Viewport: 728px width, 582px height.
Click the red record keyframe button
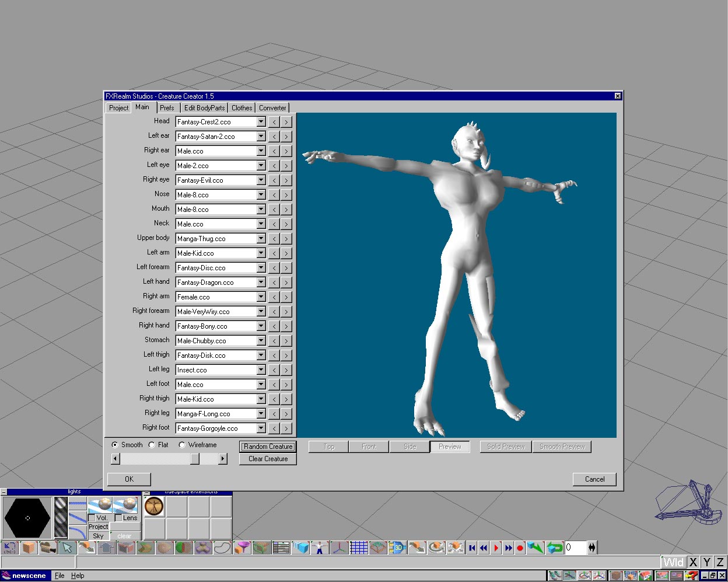tap(520, 548)
